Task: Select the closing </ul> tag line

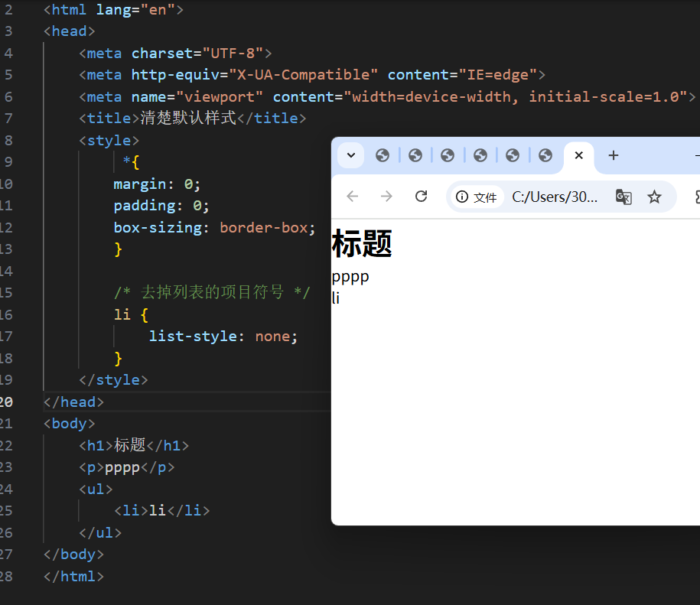Action: point(100,532)
